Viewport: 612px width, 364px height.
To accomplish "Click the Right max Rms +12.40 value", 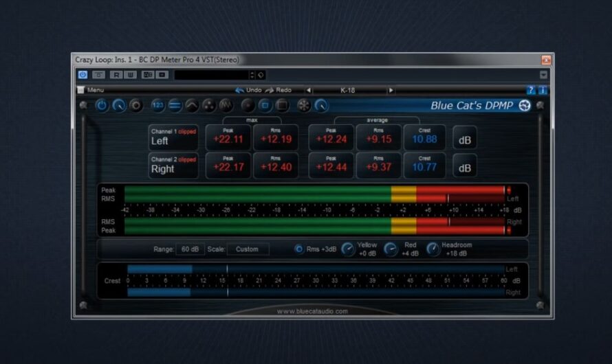I will pos(276,166).
